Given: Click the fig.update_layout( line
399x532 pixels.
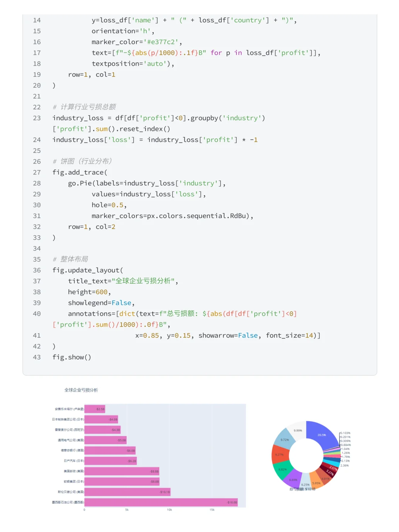Looking at the screenshot, I should click(x=88, y=270).
